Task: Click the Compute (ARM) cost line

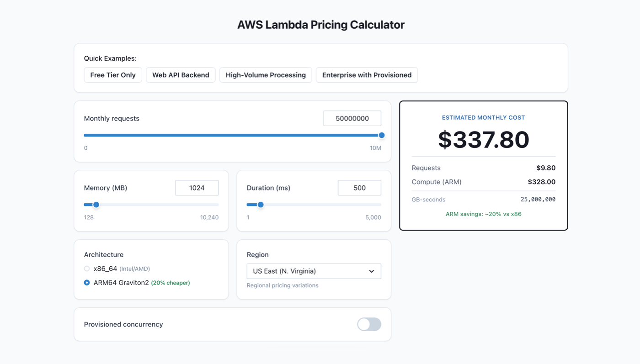Action: (x=483, y=181)
